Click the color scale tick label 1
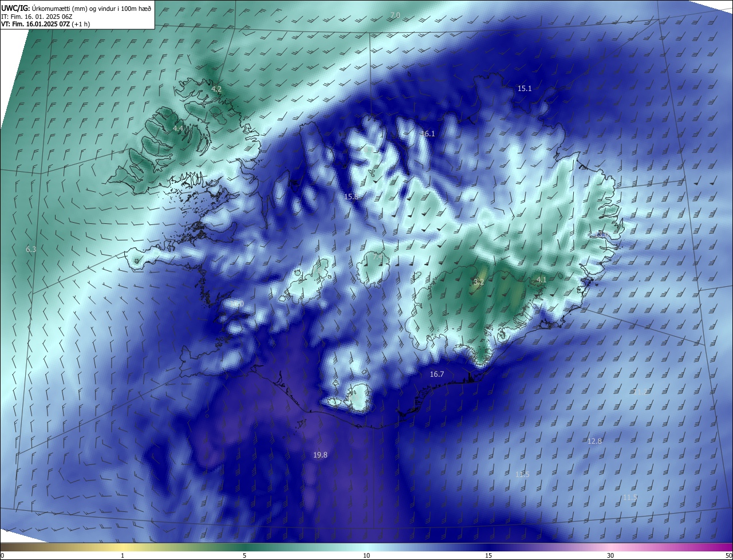The width and height of the screenshot is (733, 560). point(123,555)
